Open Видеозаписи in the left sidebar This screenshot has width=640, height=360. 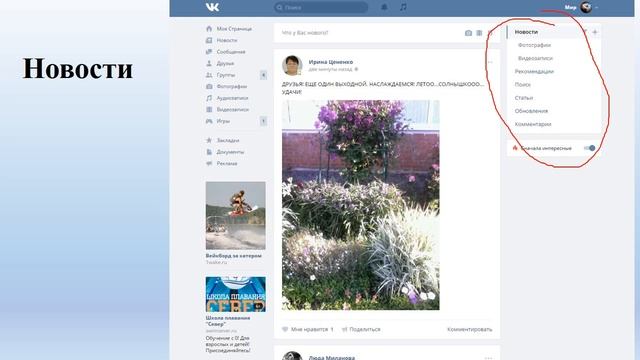click(232, 109)
